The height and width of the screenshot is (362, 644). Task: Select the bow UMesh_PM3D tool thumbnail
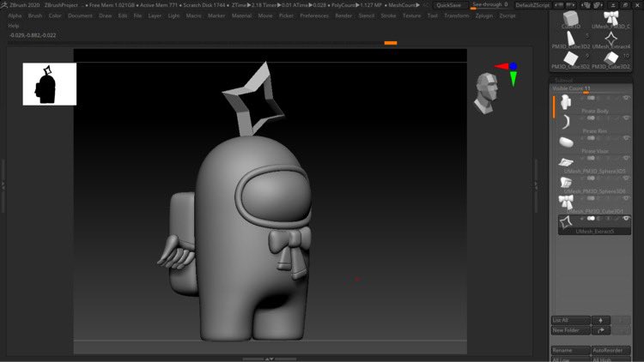click(x=611, y=20)
